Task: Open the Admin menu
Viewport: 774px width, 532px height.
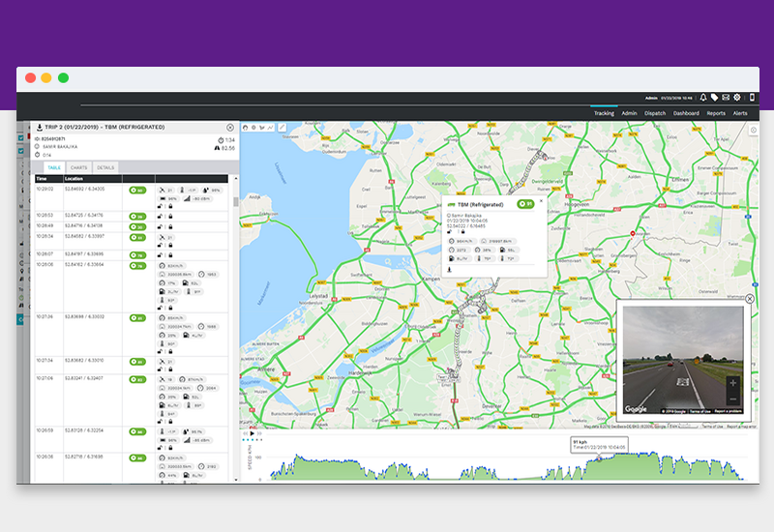Action: click(629, 113)
